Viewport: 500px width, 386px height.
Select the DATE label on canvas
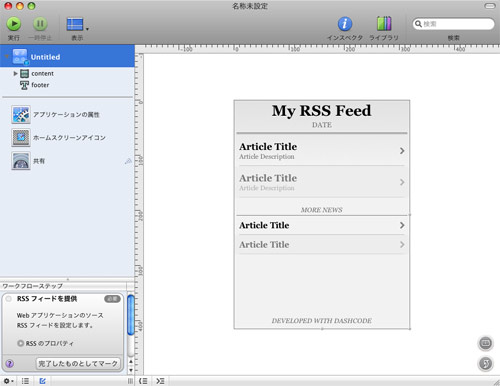[x=322, y=125]
